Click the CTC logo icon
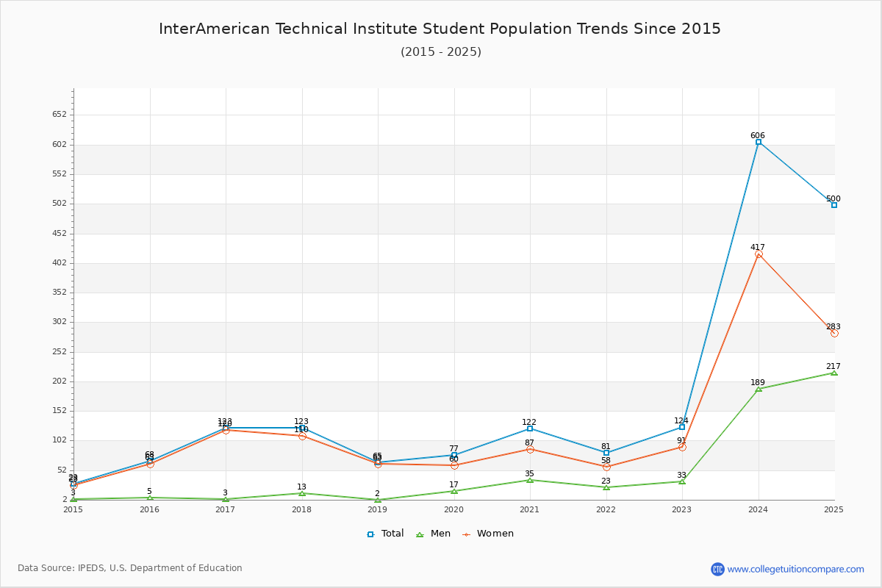This screenshot has height=588, width=882. point(717,569)
